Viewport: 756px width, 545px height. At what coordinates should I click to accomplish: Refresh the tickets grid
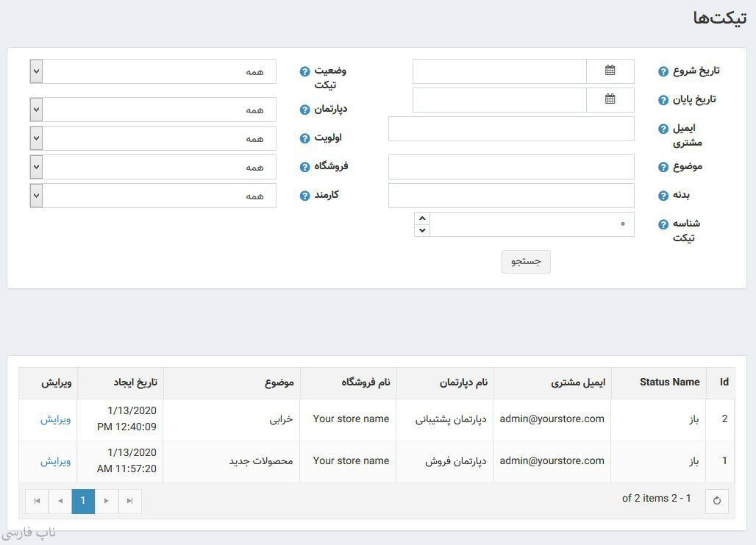[x=716, y=501]
